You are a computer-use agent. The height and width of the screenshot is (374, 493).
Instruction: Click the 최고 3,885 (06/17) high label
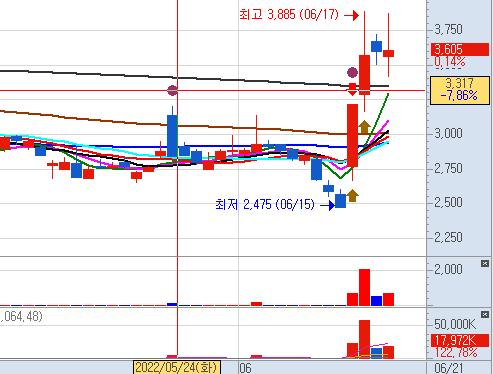(289, 15)
